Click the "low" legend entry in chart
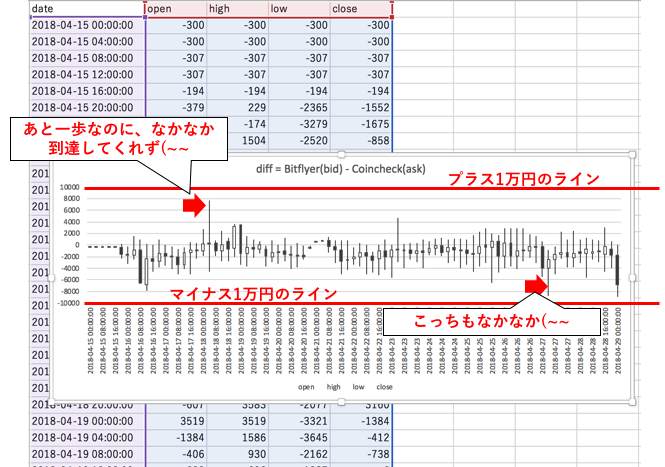665x467 pixels. pos(358,387)
